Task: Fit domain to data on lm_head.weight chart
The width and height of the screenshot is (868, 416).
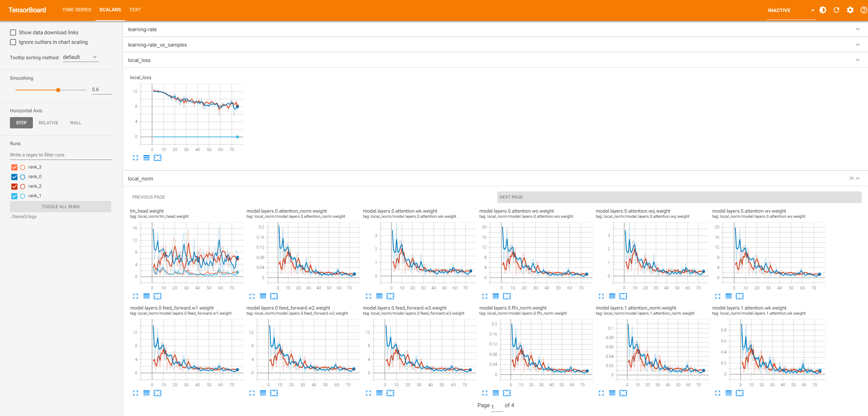Action: point(158,296)
